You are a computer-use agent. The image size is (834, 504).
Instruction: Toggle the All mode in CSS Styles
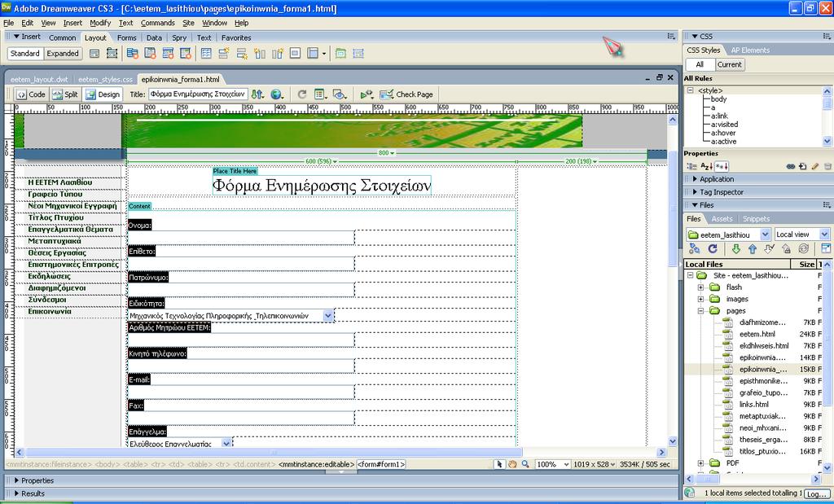click(700, 64)
